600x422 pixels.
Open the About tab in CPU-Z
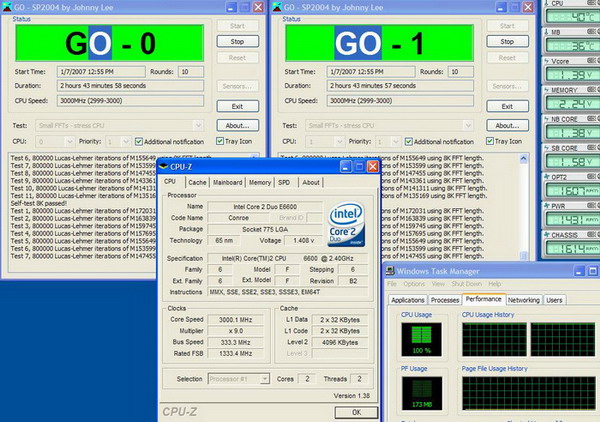pos(311,182)
